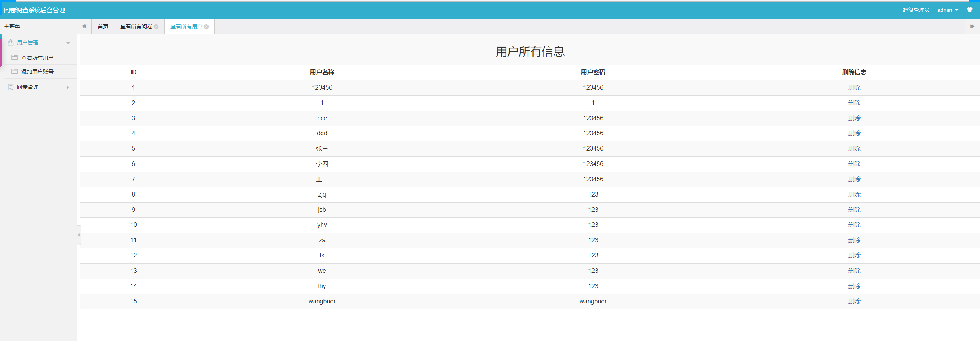Viewport: 980px width, 341px height.
Task: Click the 用户管理 bag icon
Action: pos(11,43)
